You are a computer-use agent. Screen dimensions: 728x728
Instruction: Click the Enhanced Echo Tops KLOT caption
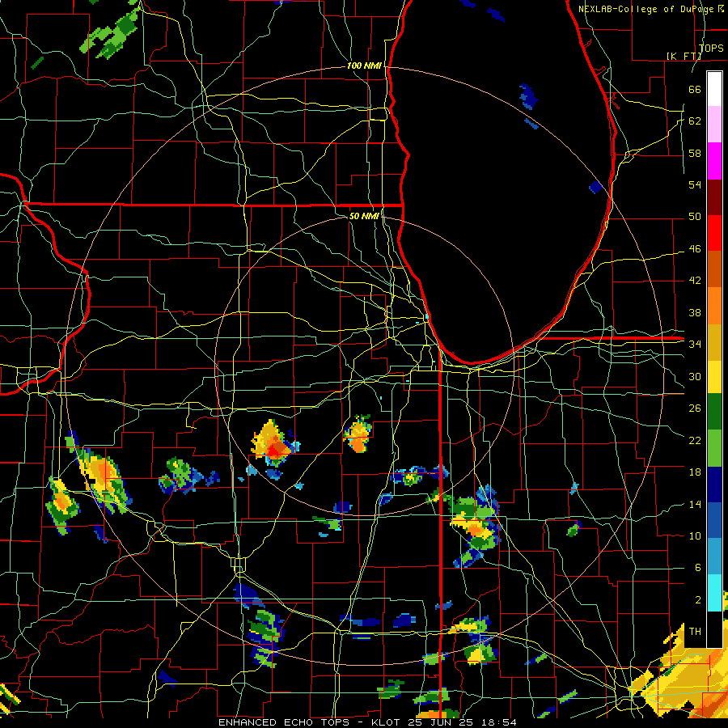click(367, 722)
